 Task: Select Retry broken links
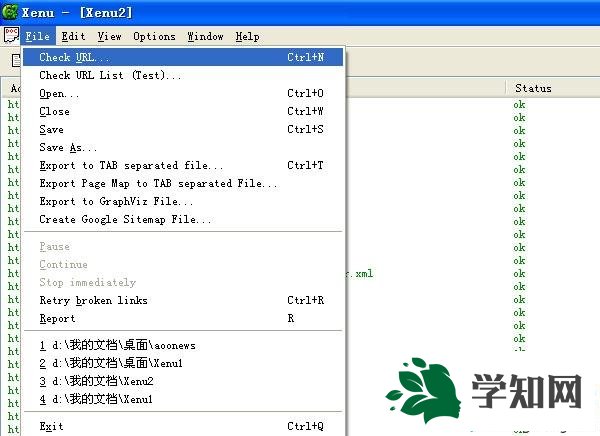[x=183, y=300]
